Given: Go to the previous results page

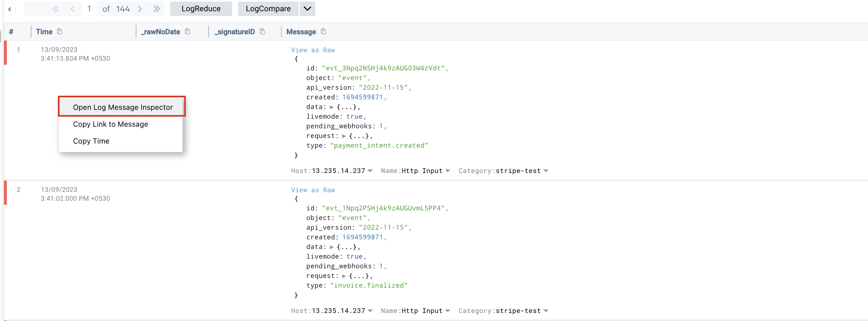Looking at the screenshot, I should (72, 9).
